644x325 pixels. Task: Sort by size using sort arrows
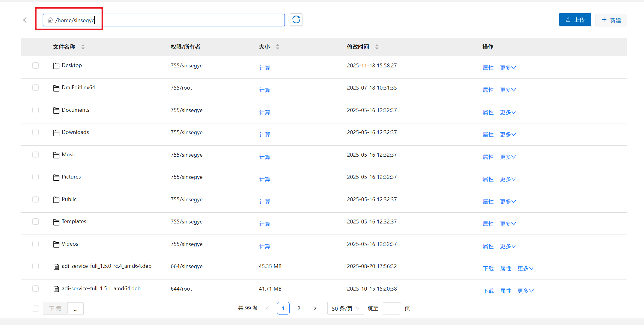pos(278,47)
